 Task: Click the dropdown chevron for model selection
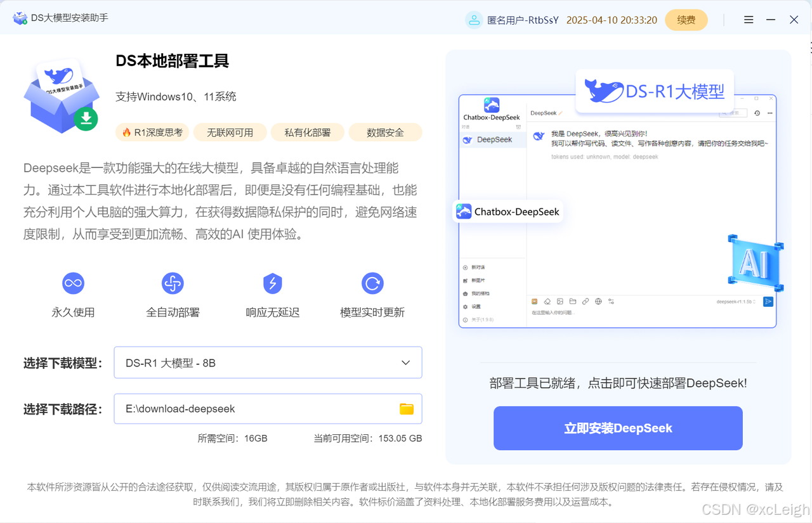click(x=406, y=363)
